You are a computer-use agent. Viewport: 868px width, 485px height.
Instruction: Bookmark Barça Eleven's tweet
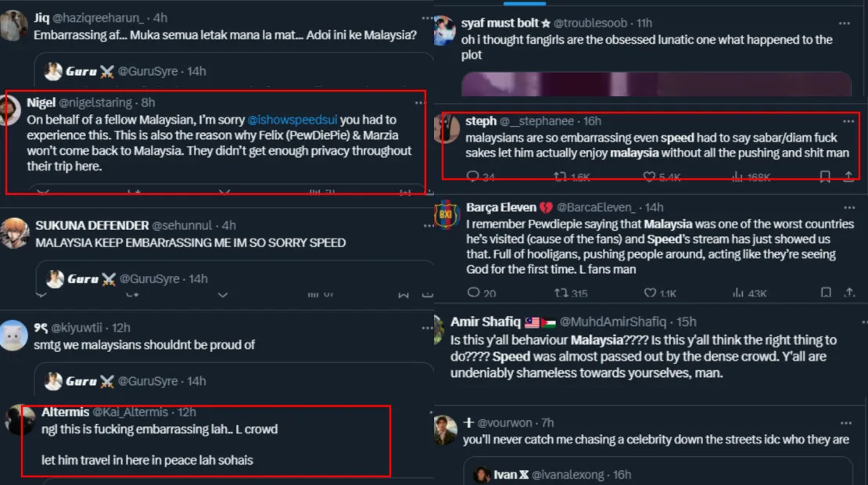tap(825, 293)
